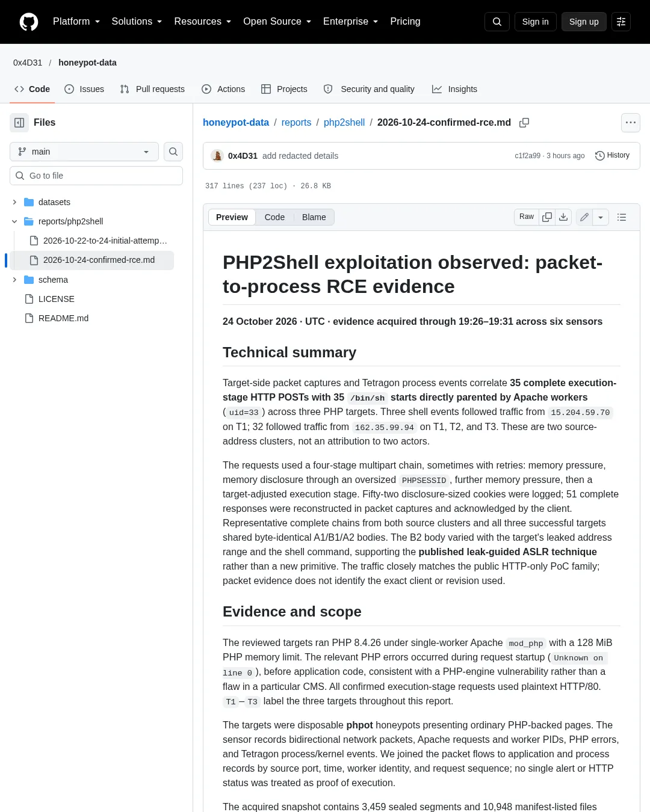Open the Enterprise menu
650x812 pixels.
pos(351,22)
